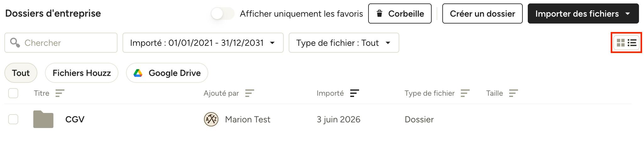Open the Corbeille button
644x155 pixels.
point(400,13)
